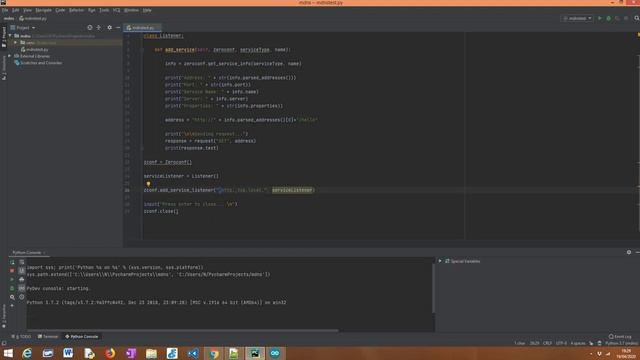Screen dimensions: 640x360
Task: Click the yellow intention lightbulb
Action: tap(148, 184)
